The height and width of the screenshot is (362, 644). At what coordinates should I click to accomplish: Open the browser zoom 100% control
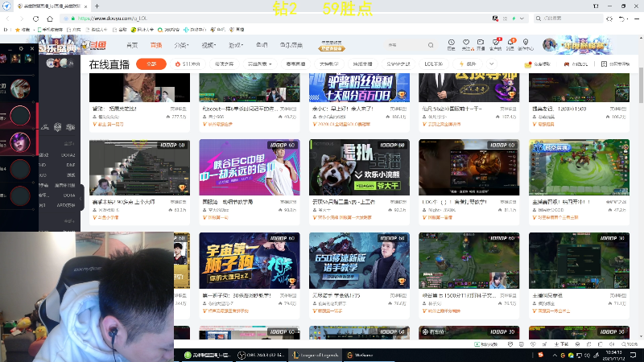[630, 344]
